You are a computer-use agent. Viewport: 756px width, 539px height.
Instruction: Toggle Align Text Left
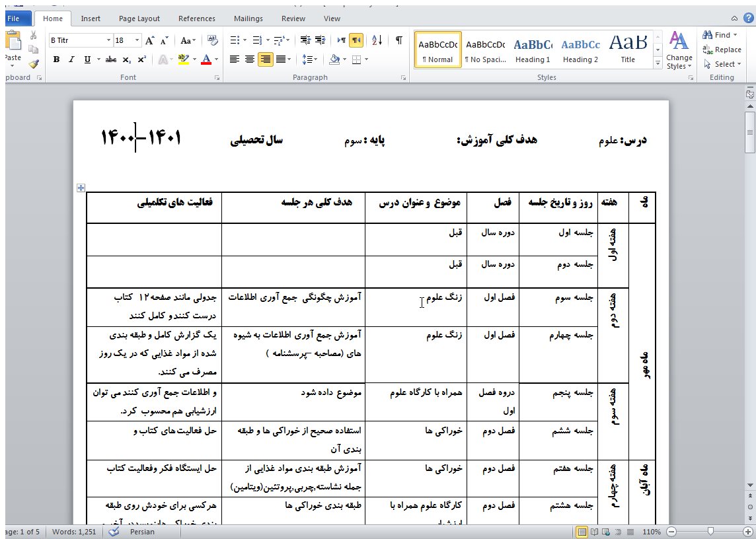click(x=235, y=59)
